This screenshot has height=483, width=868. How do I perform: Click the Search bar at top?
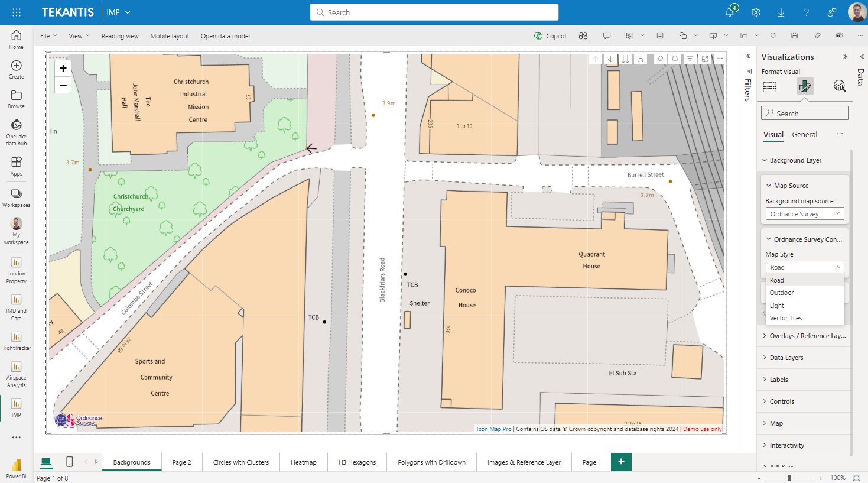click(434, 12)
